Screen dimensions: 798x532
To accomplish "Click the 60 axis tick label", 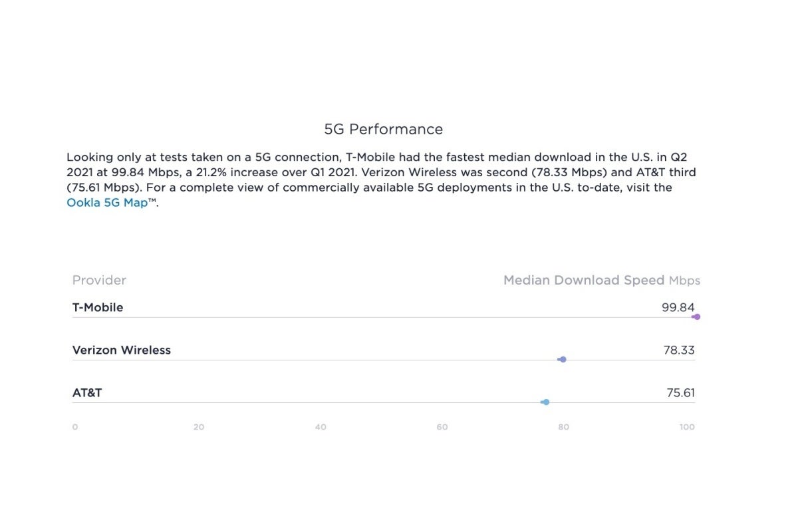I will pos(442,427).
